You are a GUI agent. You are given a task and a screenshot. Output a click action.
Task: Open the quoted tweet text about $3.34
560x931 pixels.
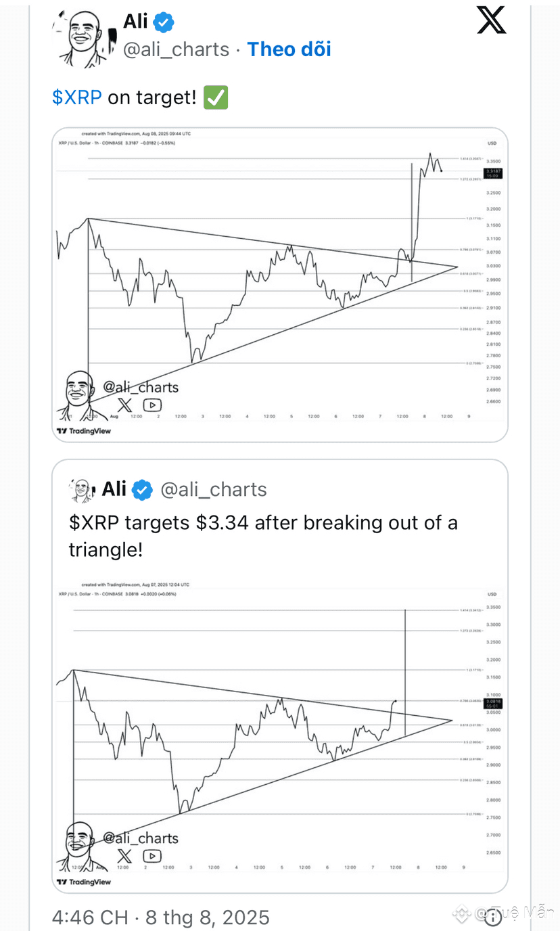coord(263,536)
